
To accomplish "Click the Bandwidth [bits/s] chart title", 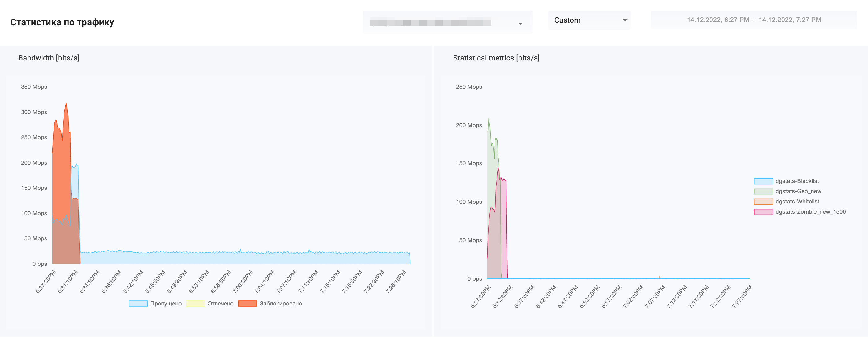I will (49, 58).
